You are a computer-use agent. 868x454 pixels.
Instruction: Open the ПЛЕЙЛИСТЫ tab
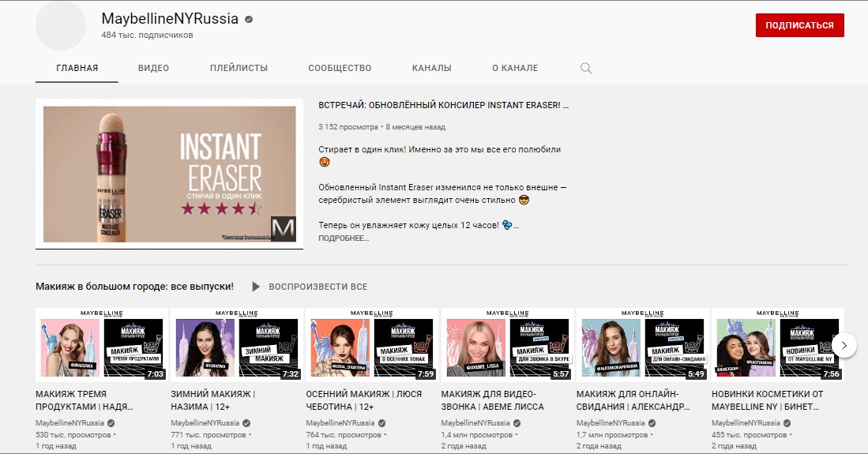[x=239, y=68]
